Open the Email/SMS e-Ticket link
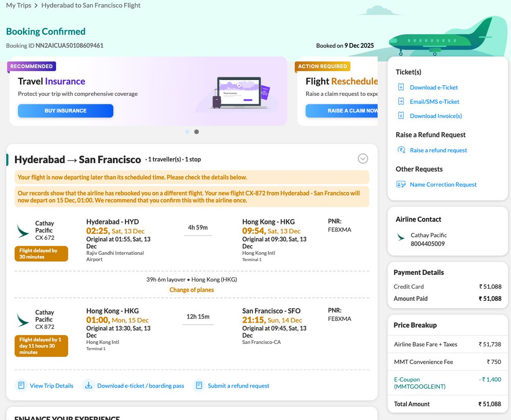This screenshot has height=420, width=511. coord(435,101)
